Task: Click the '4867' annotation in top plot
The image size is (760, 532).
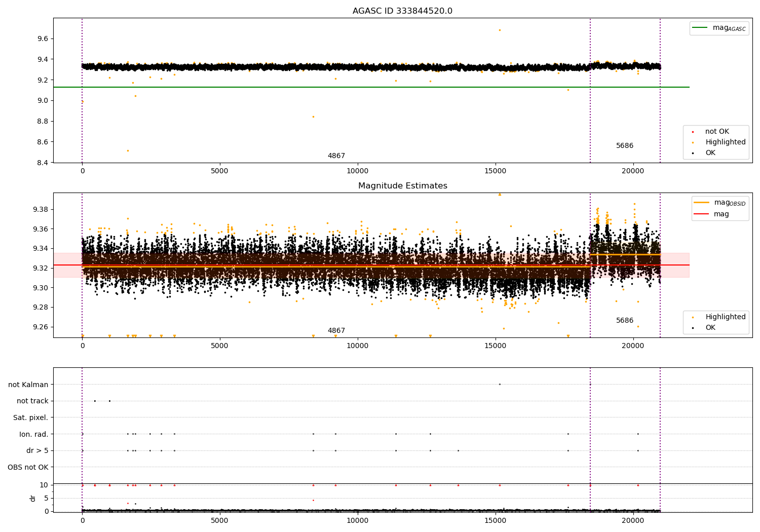Action: [x=336, y=156]
